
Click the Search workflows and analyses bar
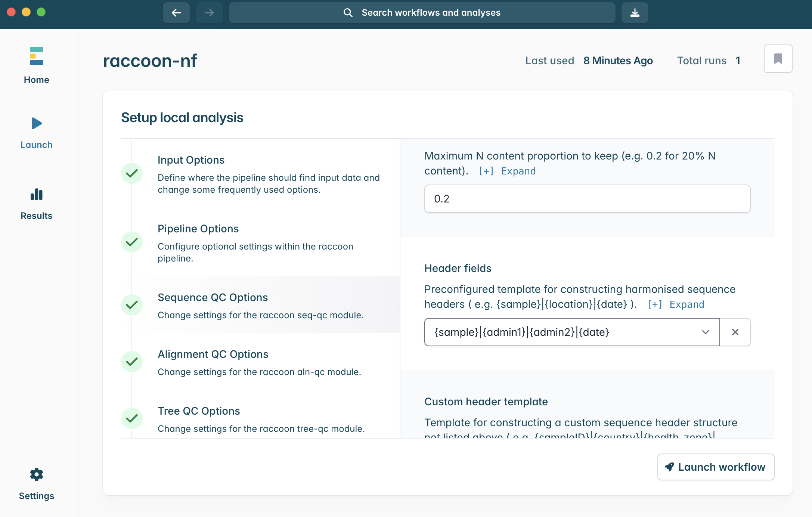click(422, 13)
